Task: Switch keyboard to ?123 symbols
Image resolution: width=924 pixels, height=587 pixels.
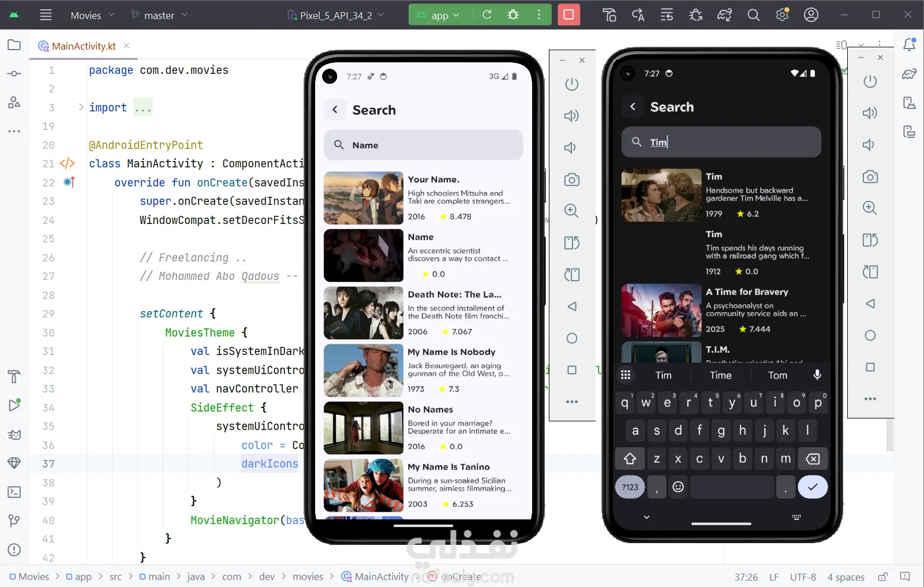Action: click(630, 487)
